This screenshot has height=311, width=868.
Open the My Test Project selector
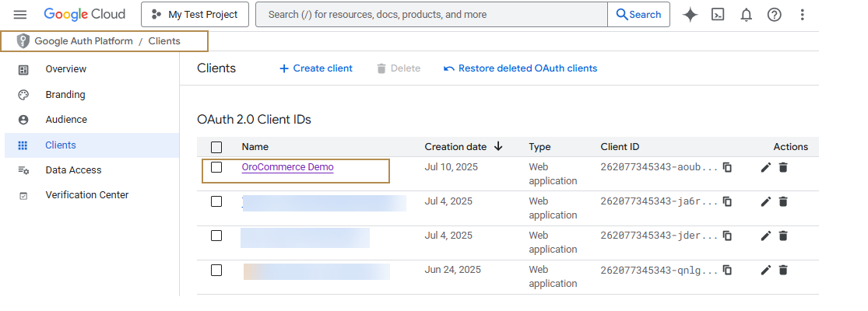[x=195, y=14]
